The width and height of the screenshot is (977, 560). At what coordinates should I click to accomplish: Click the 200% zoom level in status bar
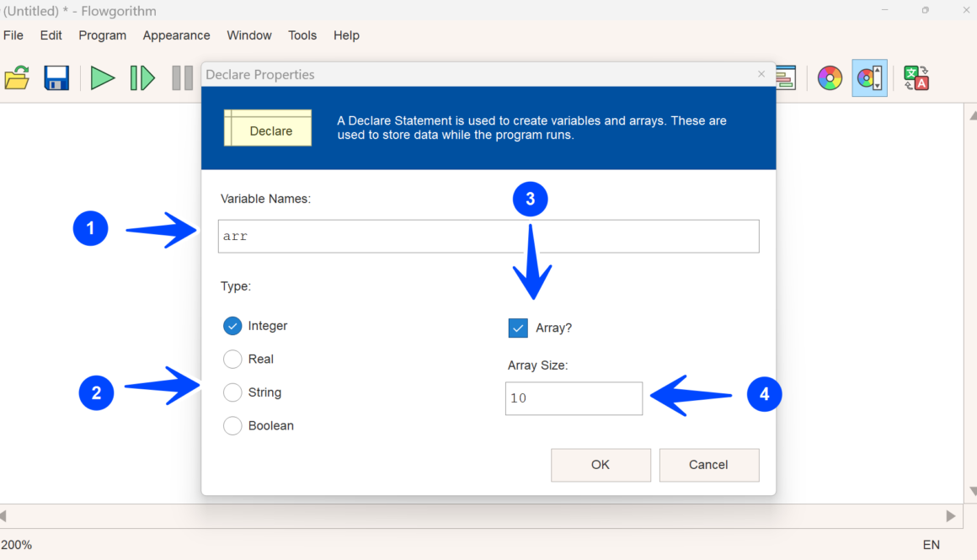click(x=16, y=545)
